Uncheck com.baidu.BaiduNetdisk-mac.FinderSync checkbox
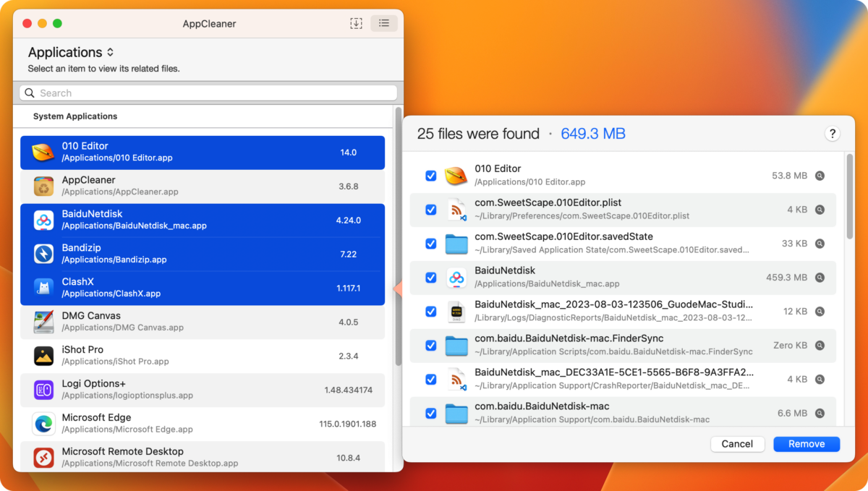 point(431,346)
